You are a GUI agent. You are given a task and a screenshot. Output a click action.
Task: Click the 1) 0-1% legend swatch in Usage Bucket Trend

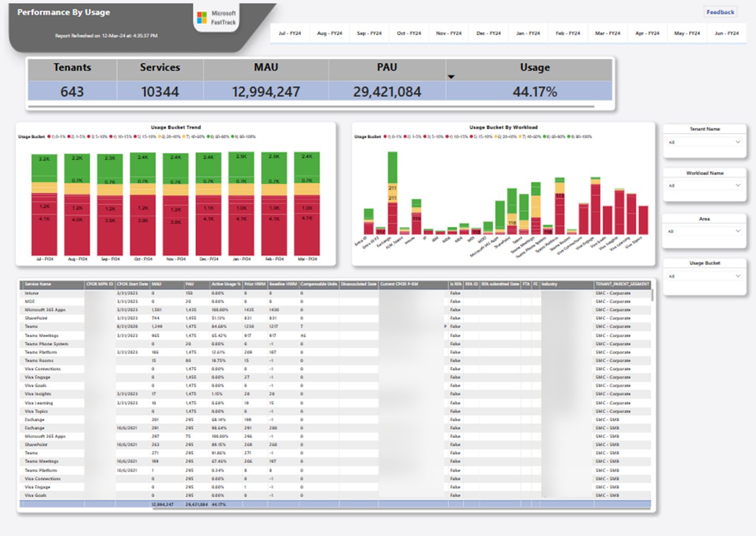point(49,137)
